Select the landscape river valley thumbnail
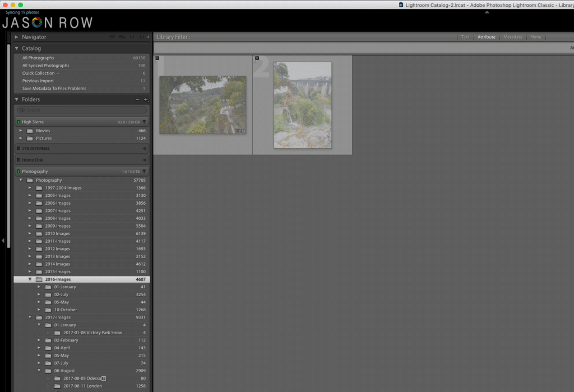Viewport: 574px width, 392px height. [x=203, y=105]
